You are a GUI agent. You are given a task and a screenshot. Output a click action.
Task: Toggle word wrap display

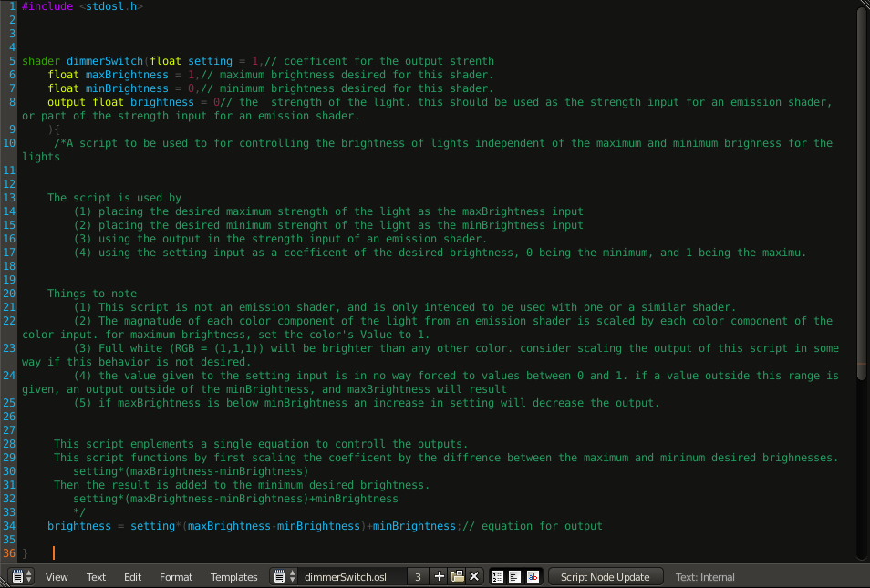[x=515, y=576]
